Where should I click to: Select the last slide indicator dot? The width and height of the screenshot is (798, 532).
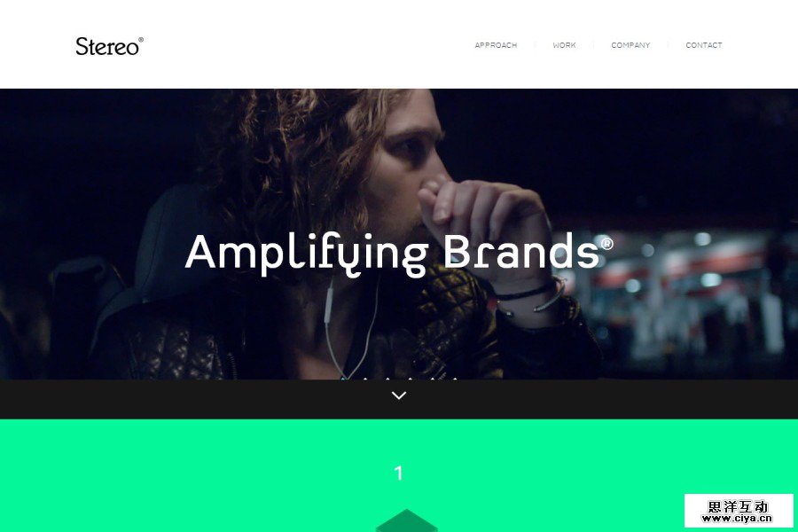tap(455, 379)
